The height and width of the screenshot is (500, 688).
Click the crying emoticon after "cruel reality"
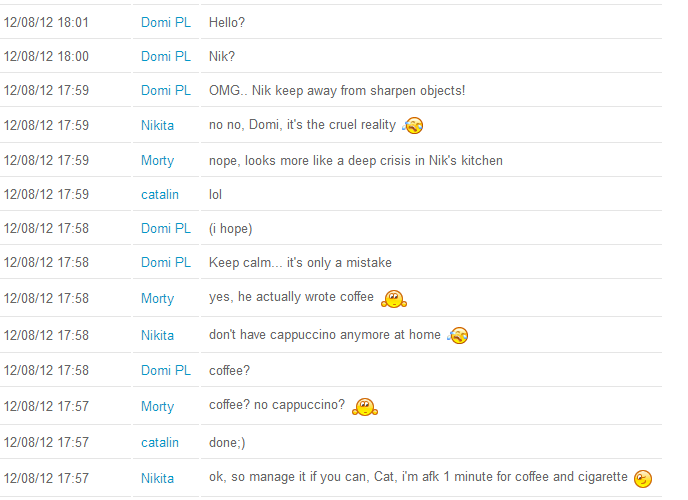click(x=413, y=126)
